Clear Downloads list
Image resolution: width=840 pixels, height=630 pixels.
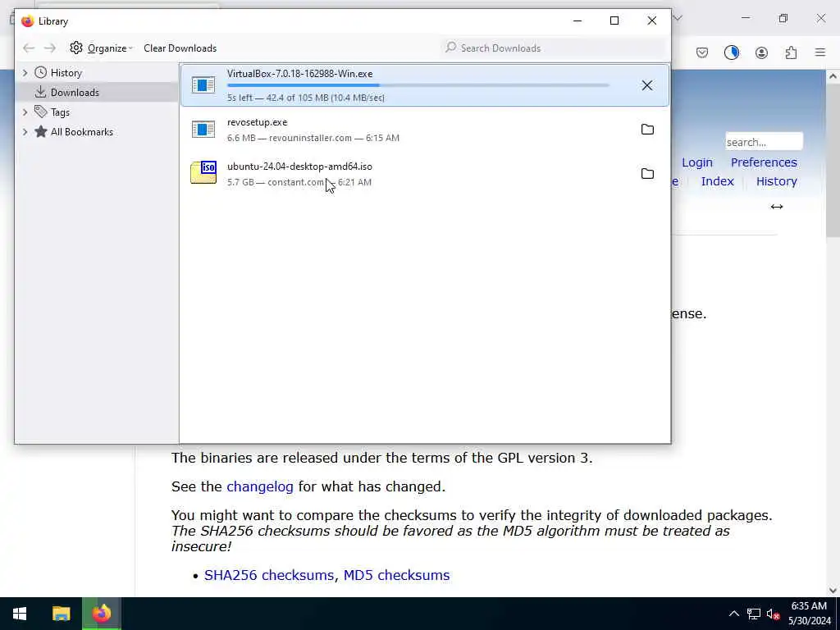(180, 48)
